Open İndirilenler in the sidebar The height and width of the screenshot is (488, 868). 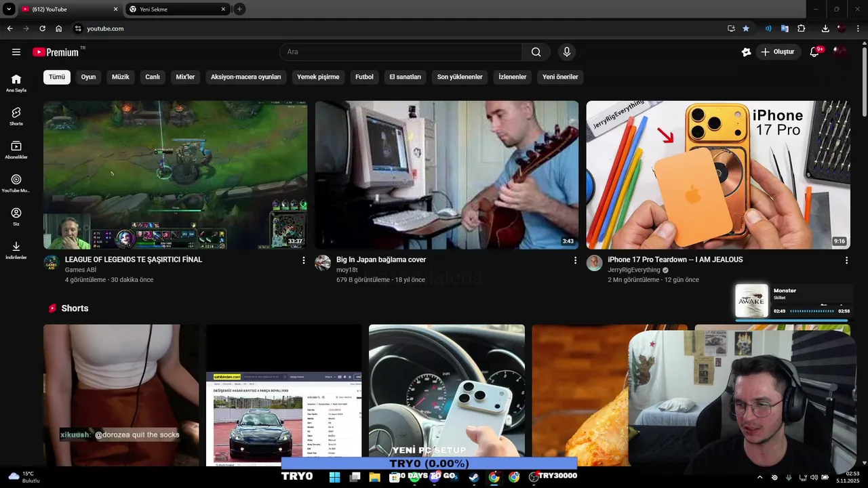point(16,250)
